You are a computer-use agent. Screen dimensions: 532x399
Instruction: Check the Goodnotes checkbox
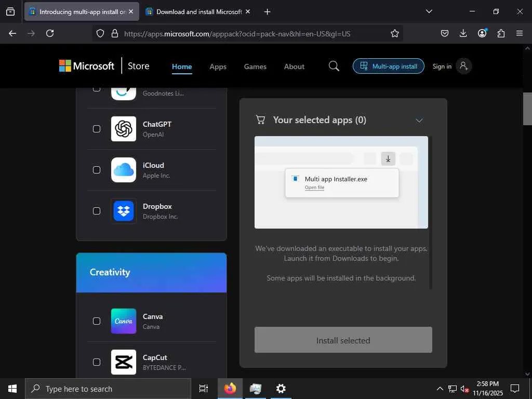click(97, 89)
